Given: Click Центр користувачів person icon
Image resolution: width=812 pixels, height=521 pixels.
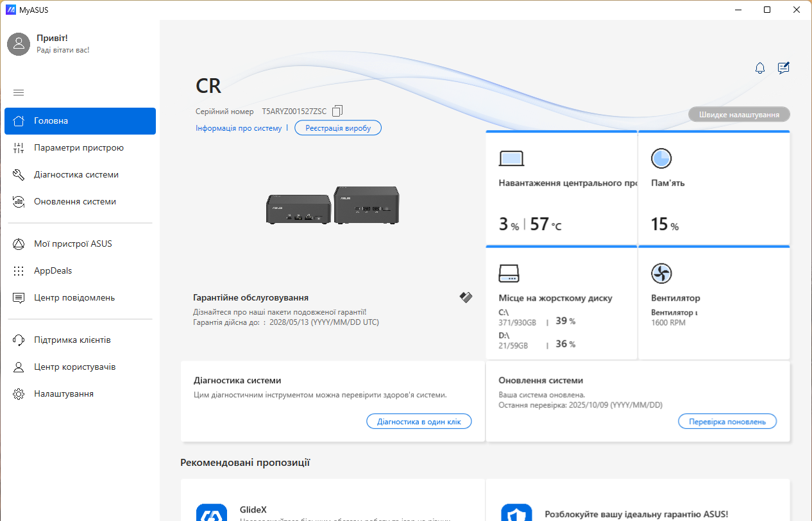Looking at the screenshot, I should (19, 367).
